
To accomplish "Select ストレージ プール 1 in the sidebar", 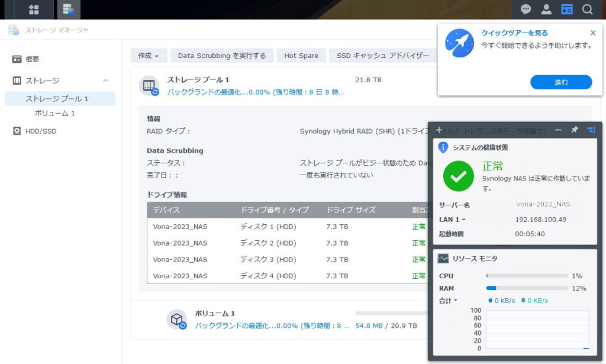I will pos(60,98).
